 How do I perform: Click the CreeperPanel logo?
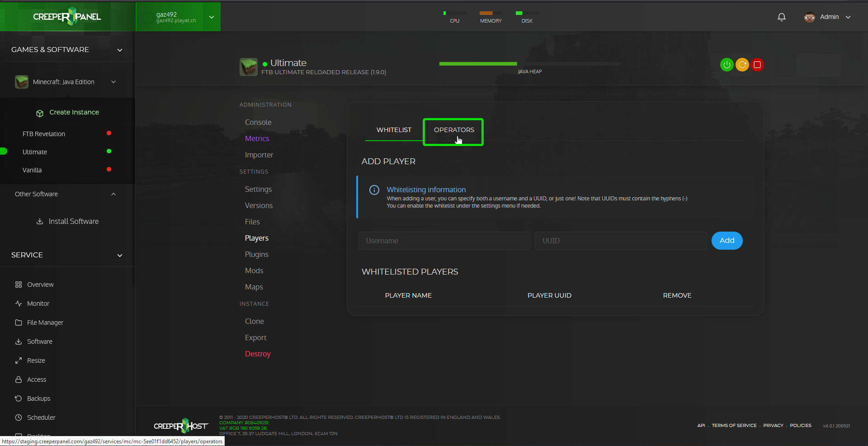pyautogui.click(x=67, y=17)
